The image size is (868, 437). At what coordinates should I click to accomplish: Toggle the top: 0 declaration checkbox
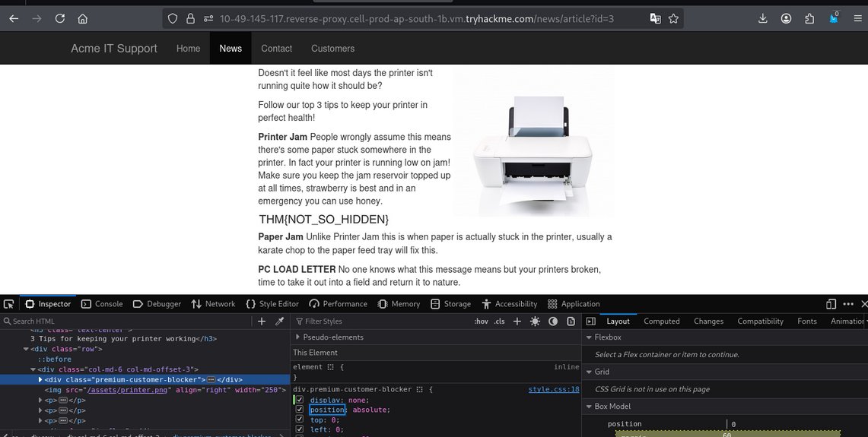click(300, 420)
